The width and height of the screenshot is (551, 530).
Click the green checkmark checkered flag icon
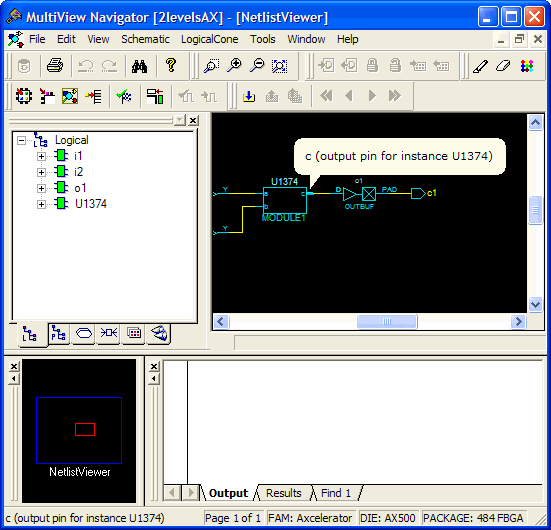click(x=124, y=96)
